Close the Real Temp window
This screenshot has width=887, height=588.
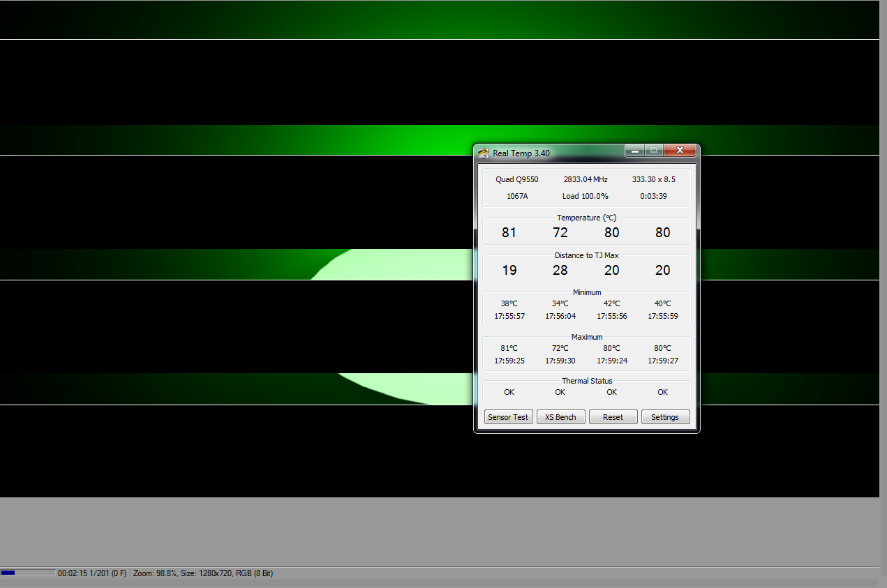(x=679, y=151)
